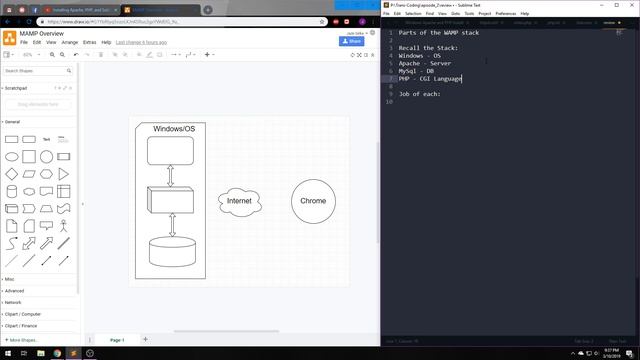This screenshot has height=360, width=640.
Task: Pick the ellipse shape from General shapes
Action: click(11, 157)
